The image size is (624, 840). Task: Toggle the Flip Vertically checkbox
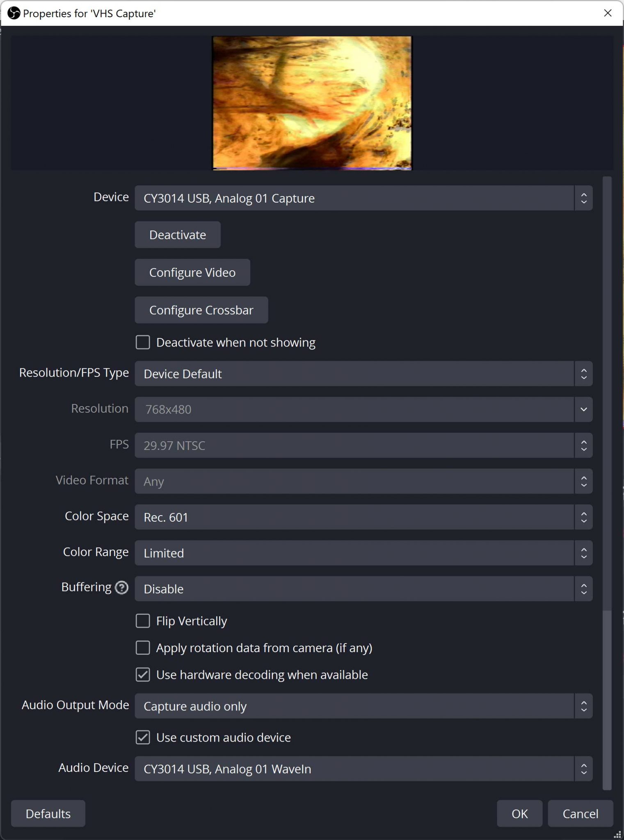(143, 621)
